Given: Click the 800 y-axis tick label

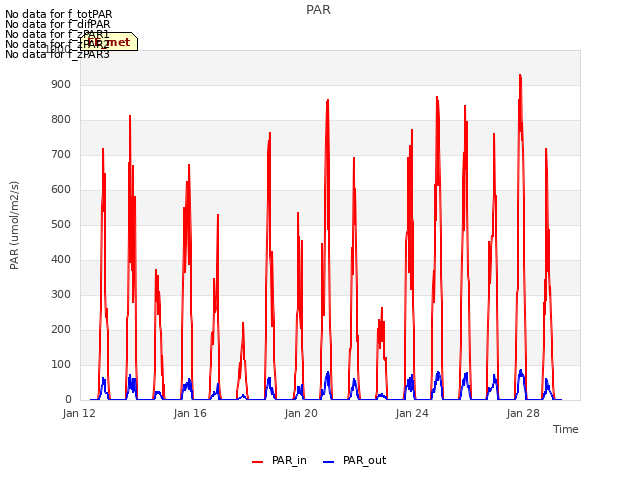Looking at the screenshot, I should [x=61, y=120].
